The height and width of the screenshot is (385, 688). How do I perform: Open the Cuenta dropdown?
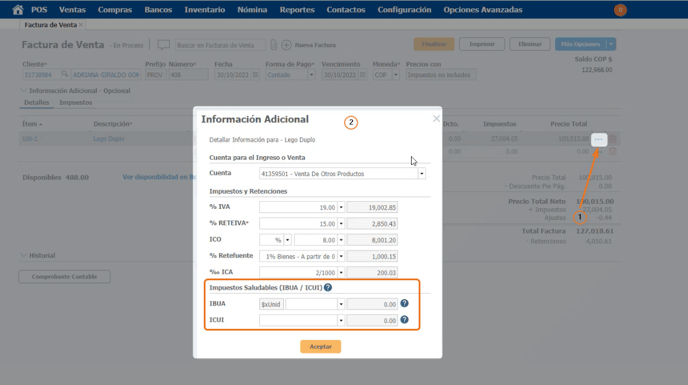tap(421, 174)
